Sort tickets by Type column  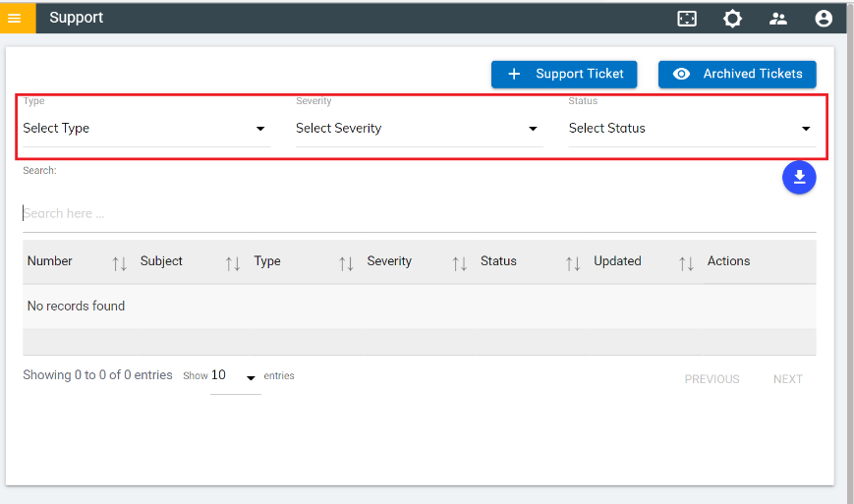[346, 263]
